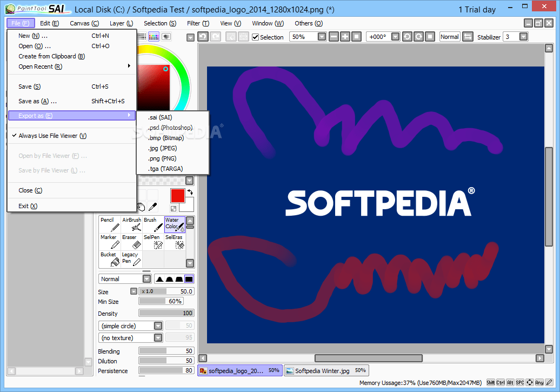Select the AirBrush tool
The image size is (560, 392).
(x=131, y=224)
